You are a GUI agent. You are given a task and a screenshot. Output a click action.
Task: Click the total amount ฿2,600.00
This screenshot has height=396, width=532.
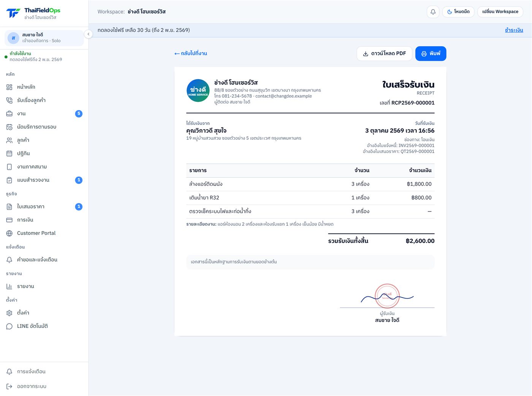pos(420,241)
